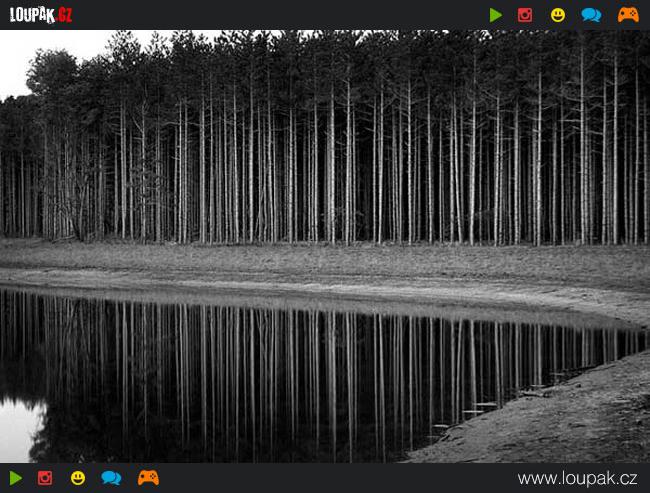This screenshot has height=493, width=650.
Task: Click the empty middle of the bottom footer bar
Action: point(330,478)
